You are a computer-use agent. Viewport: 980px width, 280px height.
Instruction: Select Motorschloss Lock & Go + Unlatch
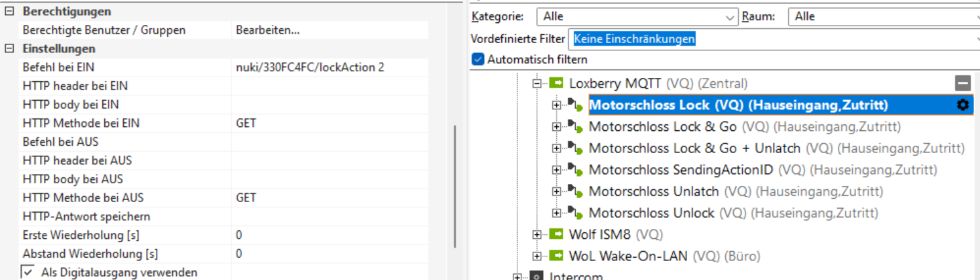pyautogui.click(x=694, y=149)
